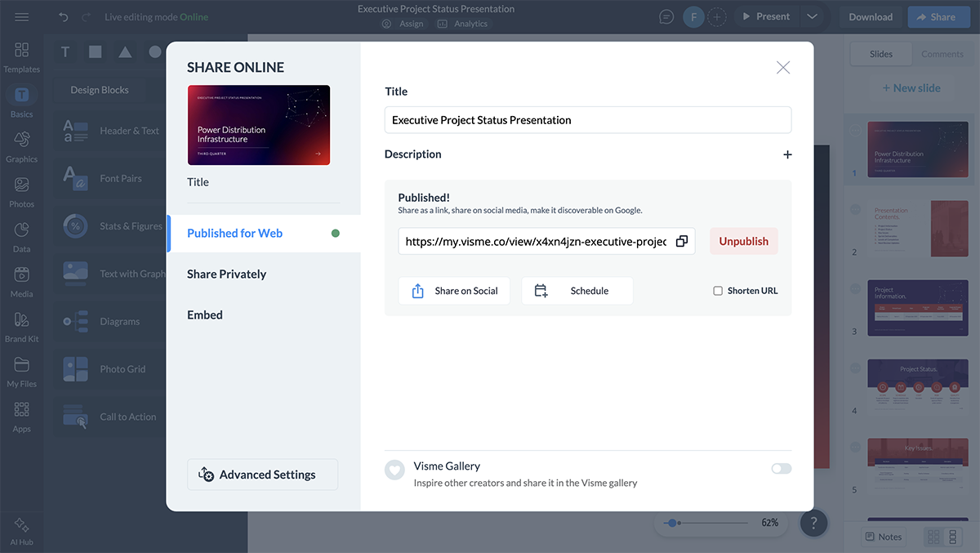The image size is (980, 553).
Task: Open the comments chat bubble icon
Action: 666,17
